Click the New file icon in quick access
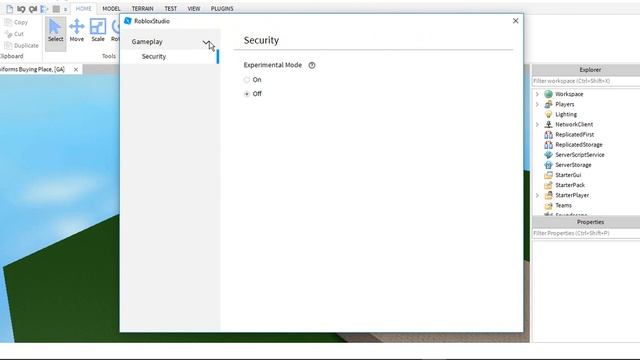The image size is (640, 360). pos(9,9)
